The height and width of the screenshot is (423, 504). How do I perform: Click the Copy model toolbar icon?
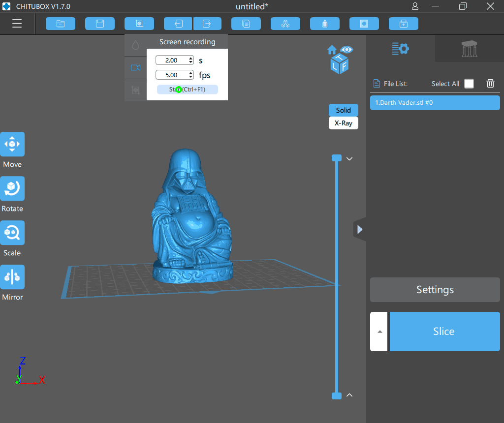coord(246,24)
